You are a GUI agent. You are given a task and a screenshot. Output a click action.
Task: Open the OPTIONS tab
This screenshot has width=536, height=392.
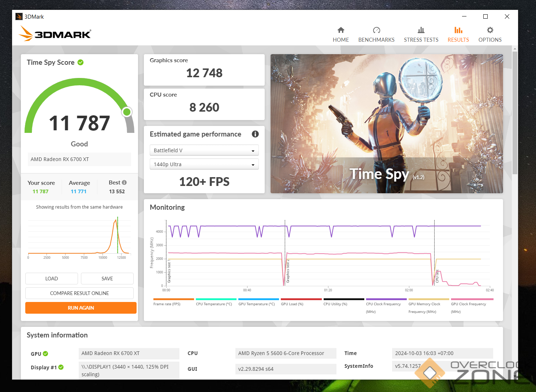490,34
